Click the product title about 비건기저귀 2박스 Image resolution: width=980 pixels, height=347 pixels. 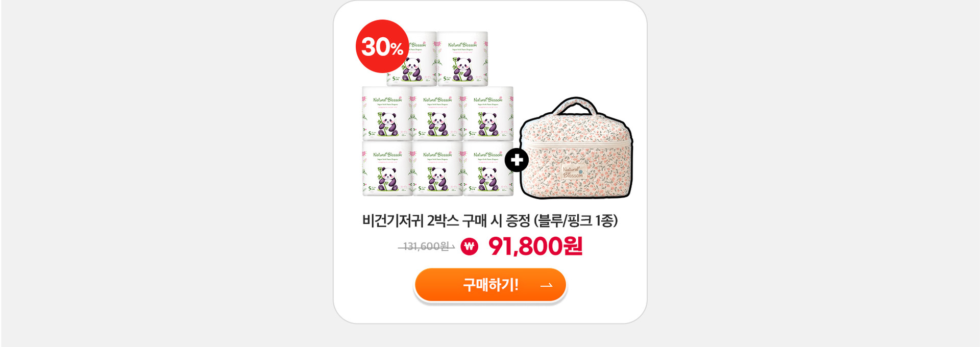pos(490,220)
